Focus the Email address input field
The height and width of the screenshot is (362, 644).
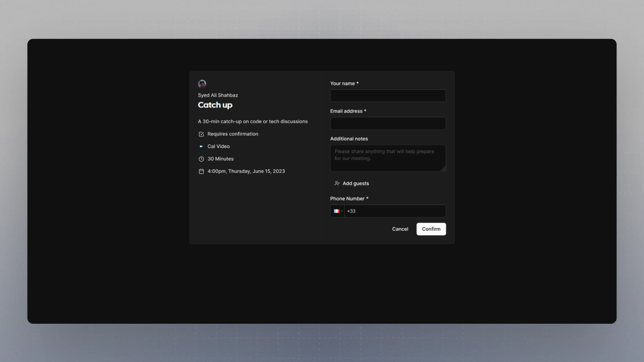click(388, 123)
